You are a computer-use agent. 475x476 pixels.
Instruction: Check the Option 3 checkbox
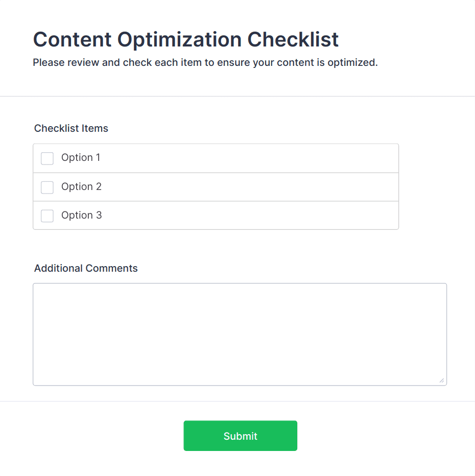coord(47,216)
